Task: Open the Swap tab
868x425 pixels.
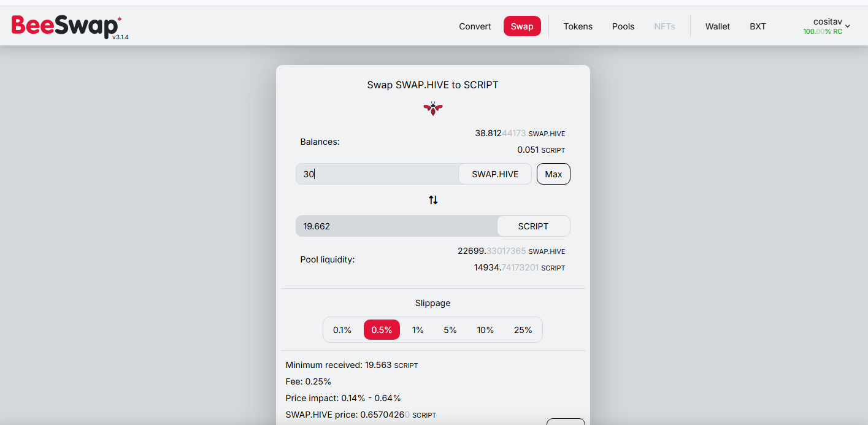Action: point(522,26)
